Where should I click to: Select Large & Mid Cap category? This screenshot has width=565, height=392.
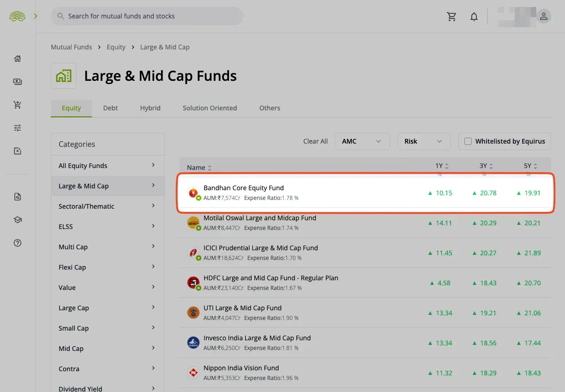(108, 186)
